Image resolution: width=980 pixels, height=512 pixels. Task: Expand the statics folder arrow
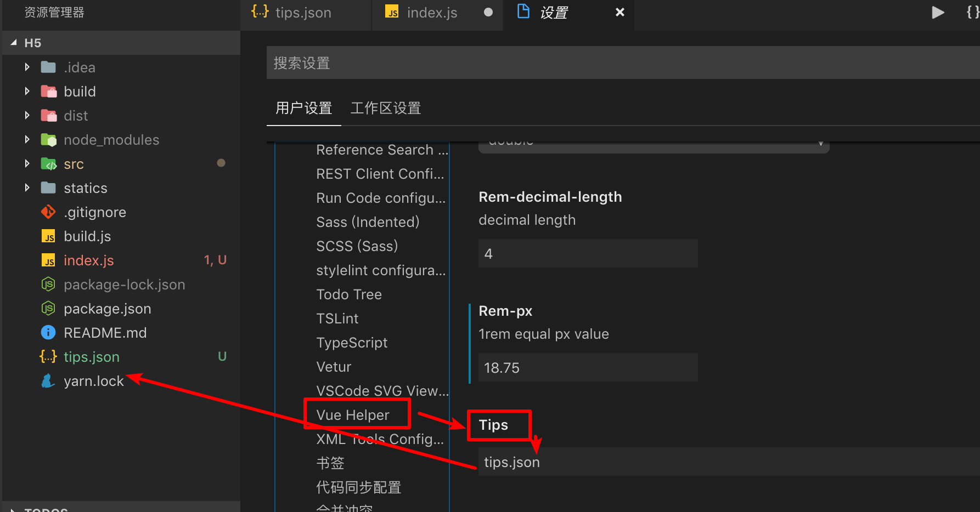click(27, 187)
